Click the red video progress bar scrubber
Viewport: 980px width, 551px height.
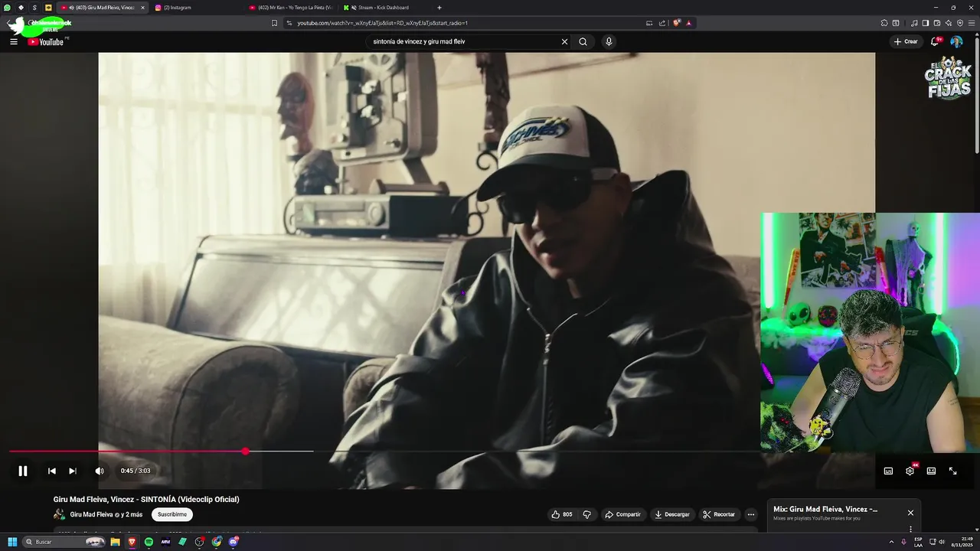(x=245, y=452)
